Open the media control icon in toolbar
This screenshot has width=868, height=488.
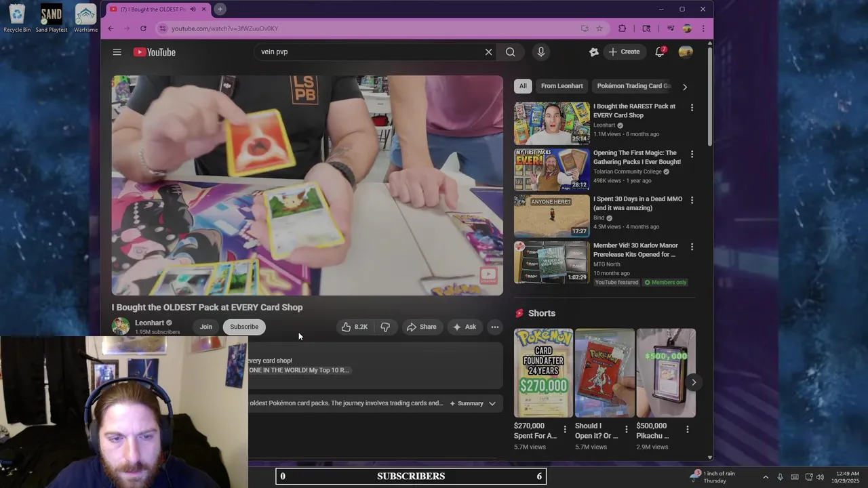[x=671, y=28]
